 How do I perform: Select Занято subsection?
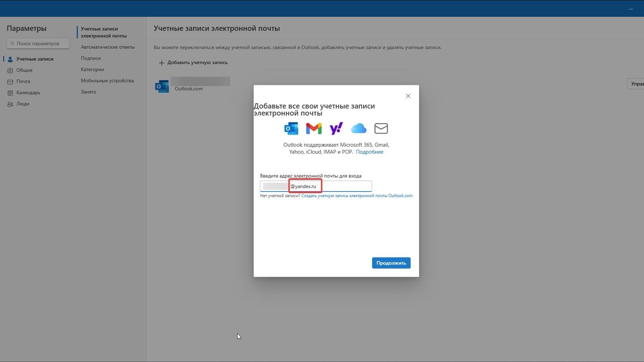[89, 92]
